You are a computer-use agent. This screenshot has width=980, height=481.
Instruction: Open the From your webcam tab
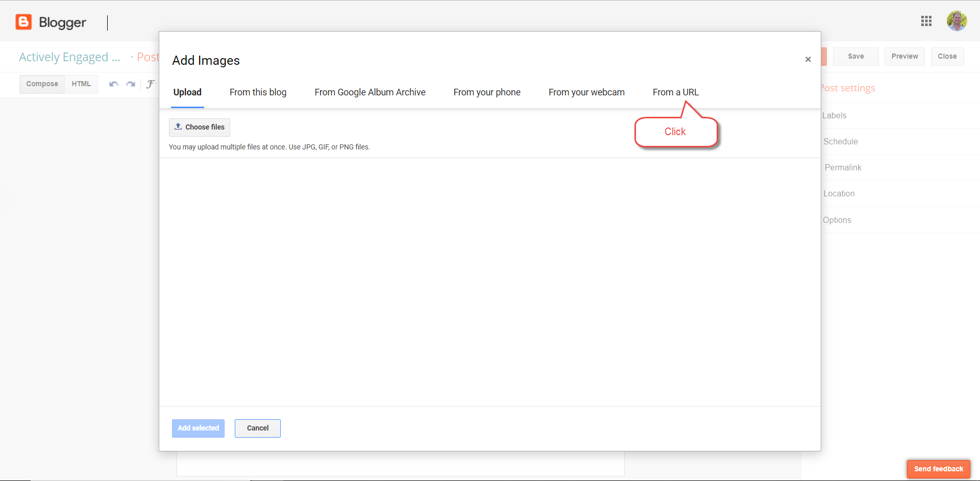click(x=586, y=92)
